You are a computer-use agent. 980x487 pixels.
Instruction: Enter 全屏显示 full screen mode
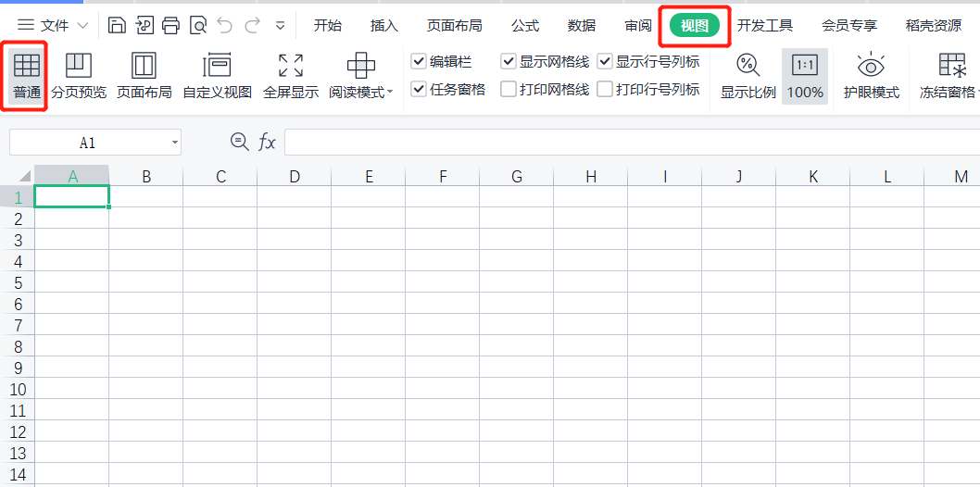pos(291,76)
